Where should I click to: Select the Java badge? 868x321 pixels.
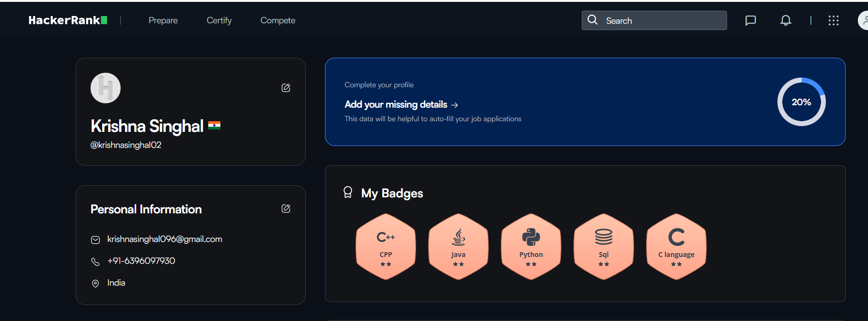point(458,246)
